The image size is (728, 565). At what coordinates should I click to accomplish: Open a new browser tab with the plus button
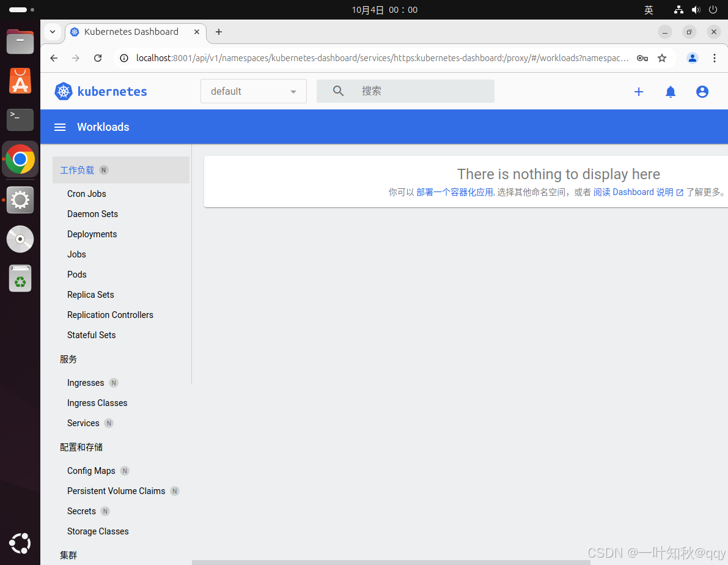(219, 32)
